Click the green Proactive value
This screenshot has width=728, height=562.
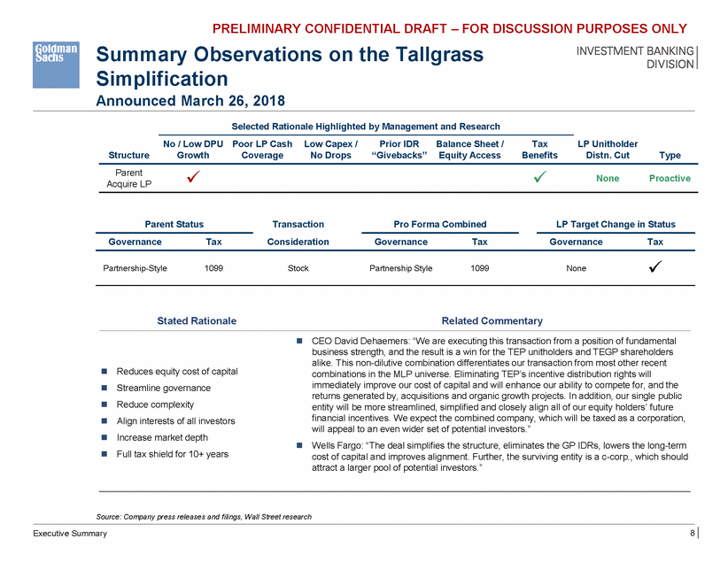670,178
